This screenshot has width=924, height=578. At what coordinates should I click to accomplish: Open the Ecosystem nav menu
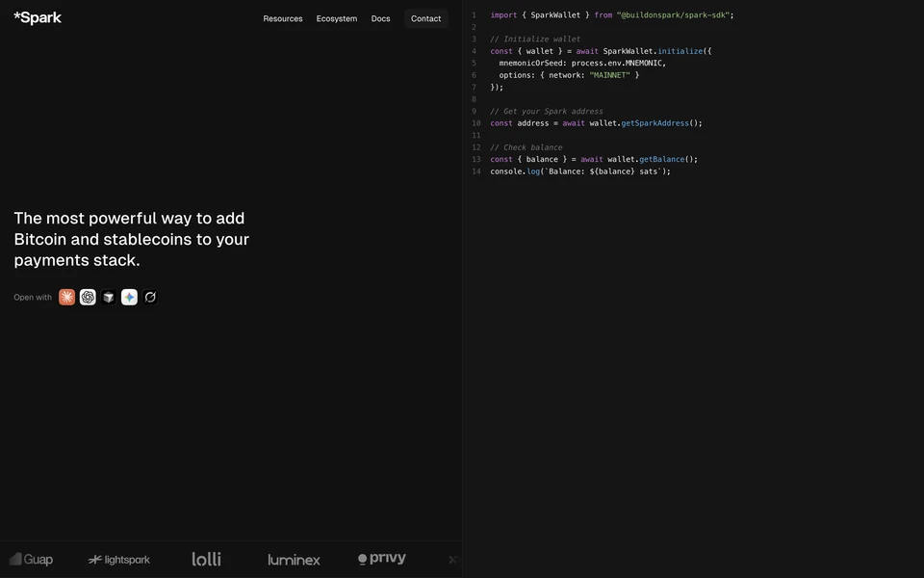(x=337, y=19)
